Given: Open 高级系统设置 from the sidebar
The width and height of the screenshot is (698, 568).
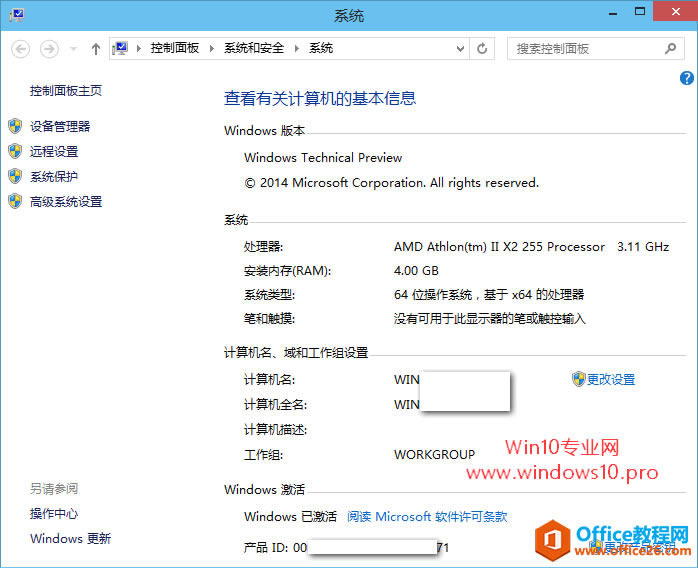Looking at the screenshot, I should coord(66,202).
